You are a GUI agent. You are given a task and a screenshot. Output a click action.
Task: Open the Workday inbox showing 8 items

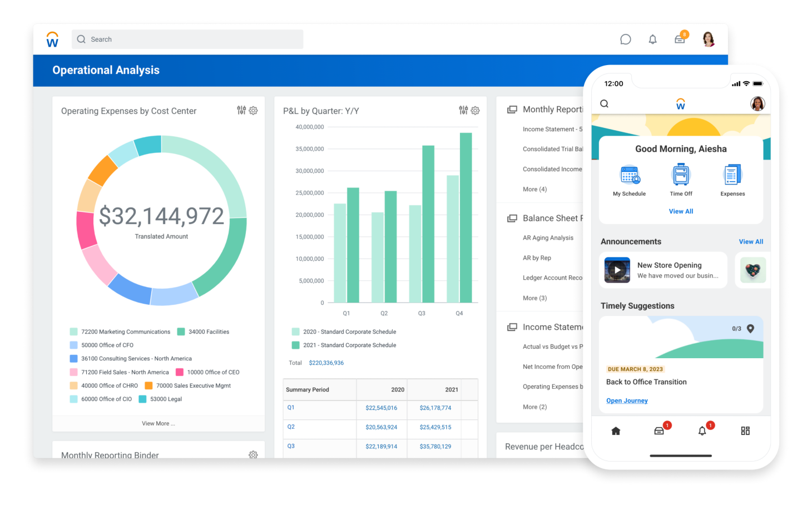click(680, 39)
